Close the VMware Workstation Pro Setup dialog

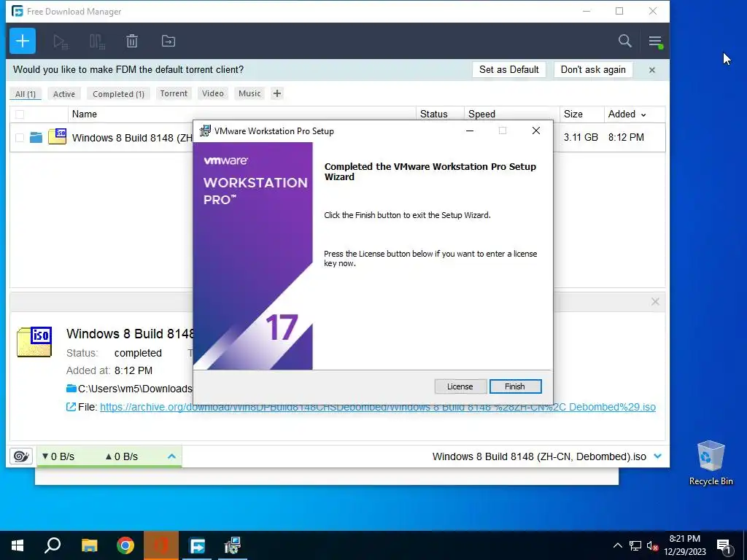(x=536, y=131)
